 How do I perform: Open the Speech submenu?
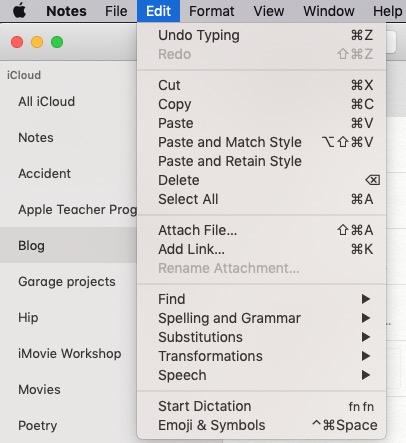tap(262, 375)
